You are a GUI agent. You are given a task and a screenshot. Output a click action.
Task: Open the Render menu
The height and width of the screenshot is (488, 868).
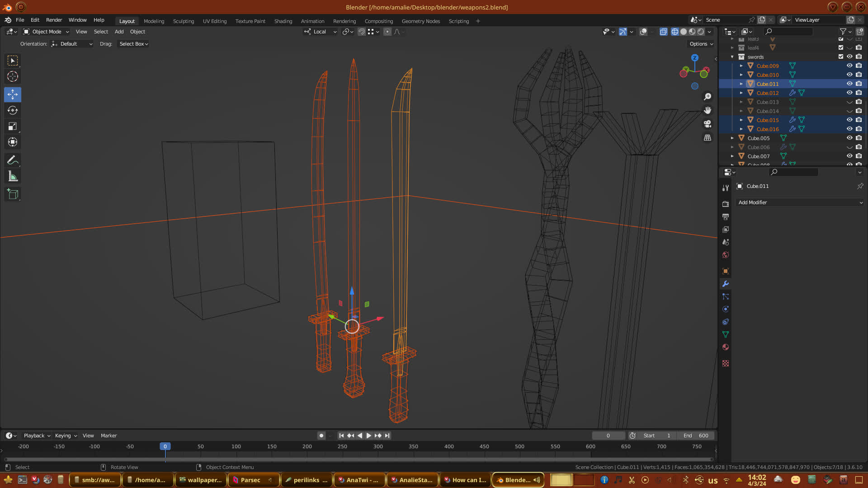pos(54,20)
